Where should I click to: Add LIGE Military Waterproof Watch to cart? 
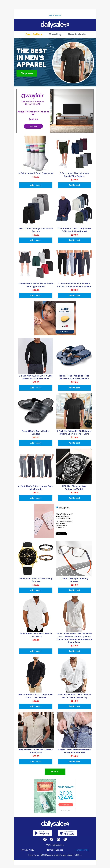pyautogui.click(x=74, y=498)
